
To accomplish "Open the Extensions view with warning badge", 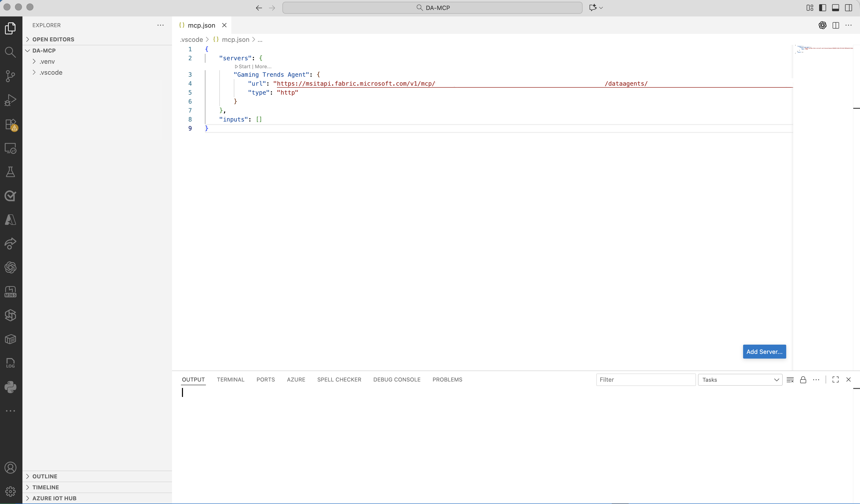I will point(10,125).
